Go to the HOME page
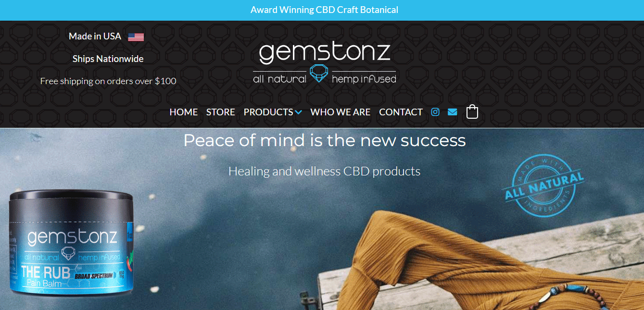The width and height of the screenshot is (644, 310). pos(184,112)
